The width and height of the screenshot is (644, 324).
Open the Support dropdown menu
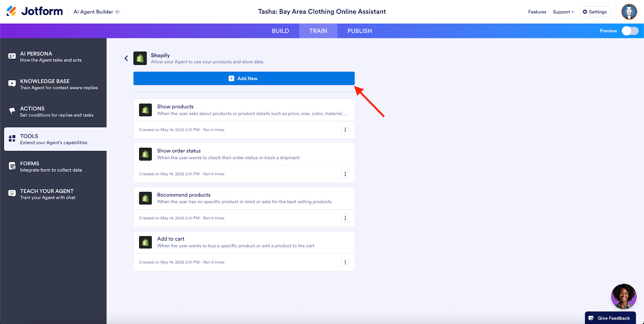(x=563, y=12)
